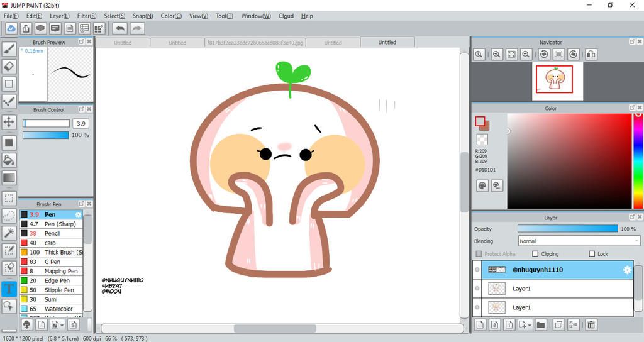Select the Stipple Pen brush
The image size is (644, 342).
[x=52, y=290]
